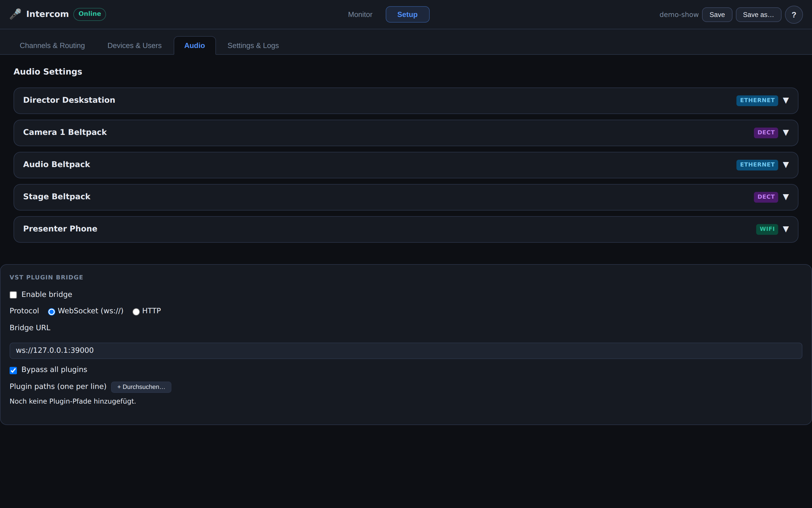Go to the Settings & Logs tab

tap(253, 45)
